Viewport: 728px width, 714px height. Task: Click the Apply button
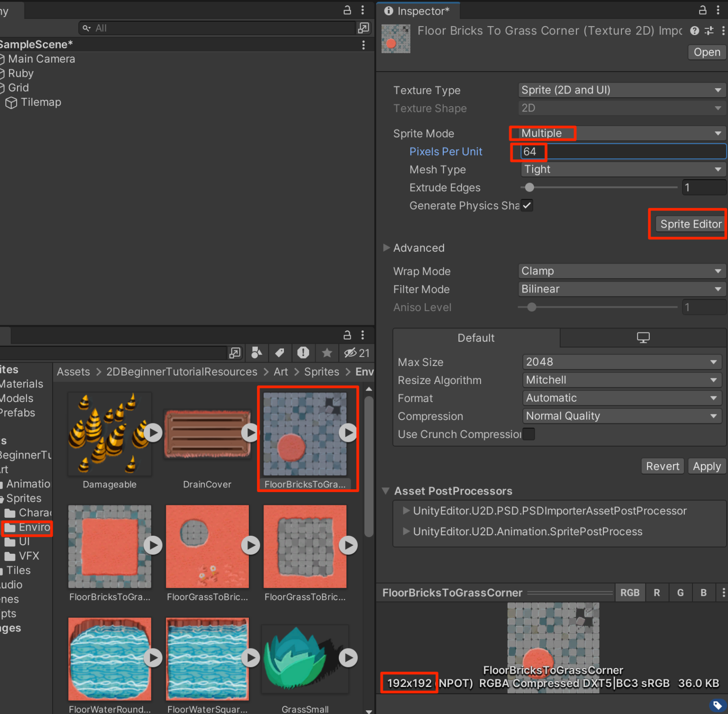click(x=706, y=467)
